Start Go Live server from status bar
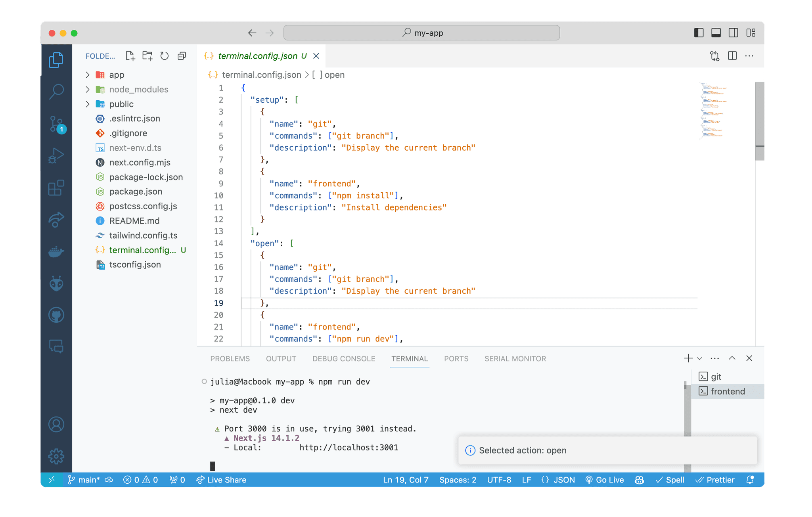 click(x=605, y=480)
